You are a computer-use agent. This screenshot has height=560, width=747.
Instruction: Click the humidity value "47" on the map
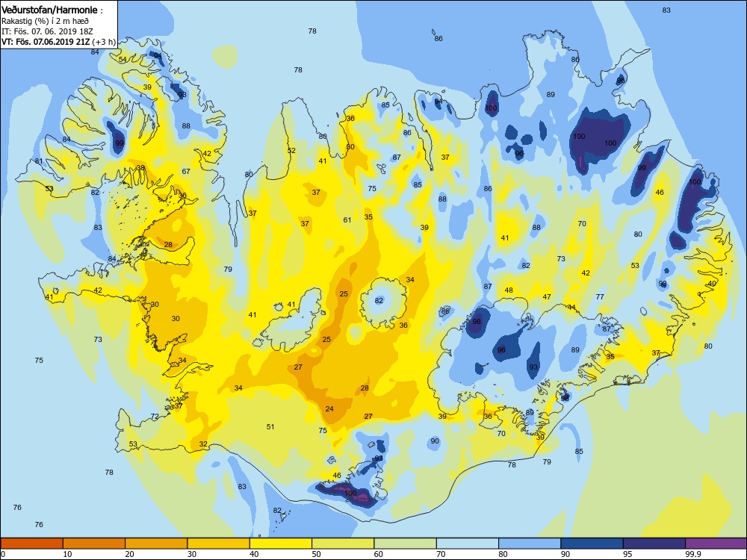click(x=547, y=296)
